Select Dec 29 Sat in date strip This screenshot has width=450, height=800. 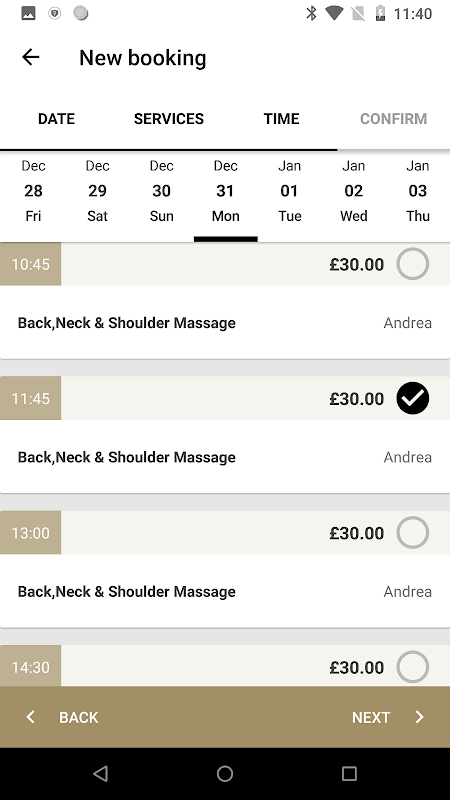[x=97, y=191]
